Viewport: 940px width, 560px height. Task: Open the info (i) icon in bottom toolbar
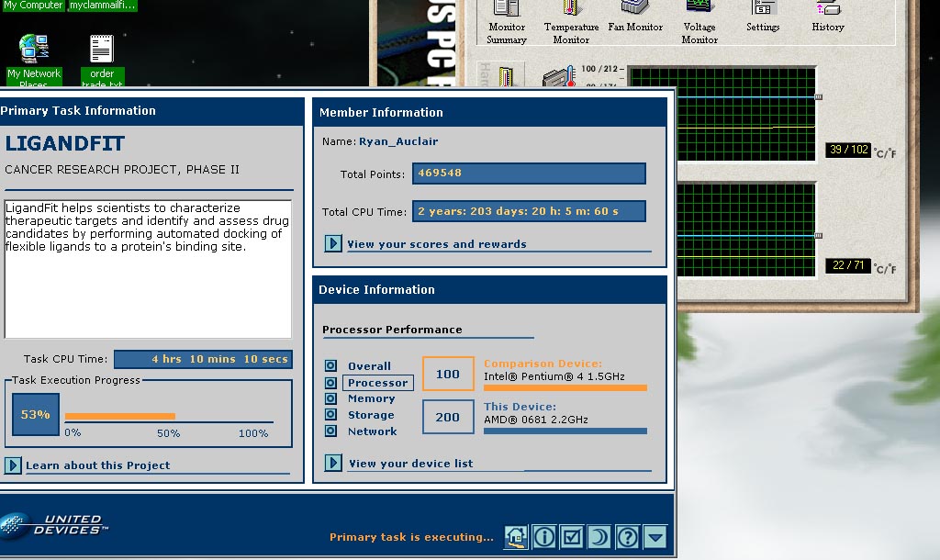click(543, 537)
